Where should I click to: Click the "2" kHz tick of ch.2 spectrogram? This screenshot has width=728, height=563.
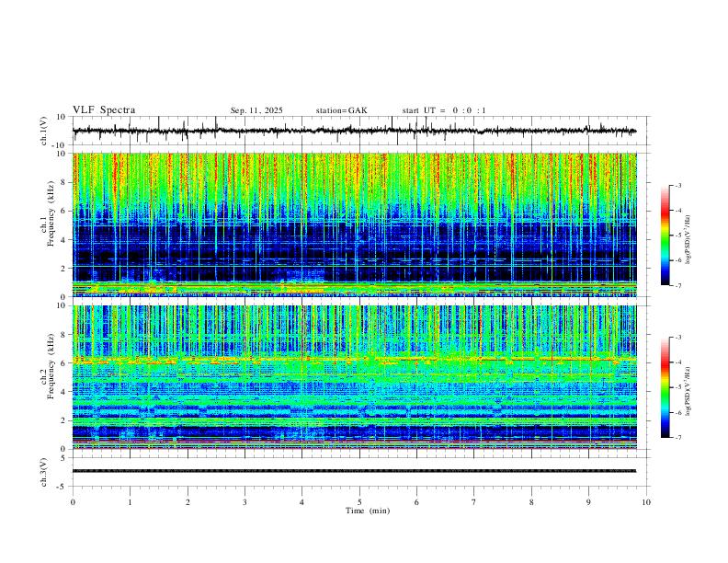click(x=63, y=420)
